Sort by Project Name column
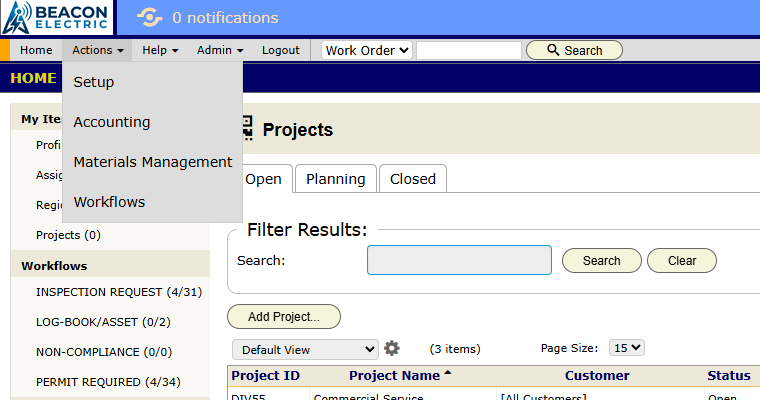Viewport: 760px width, 400px height. pos(395,376)
